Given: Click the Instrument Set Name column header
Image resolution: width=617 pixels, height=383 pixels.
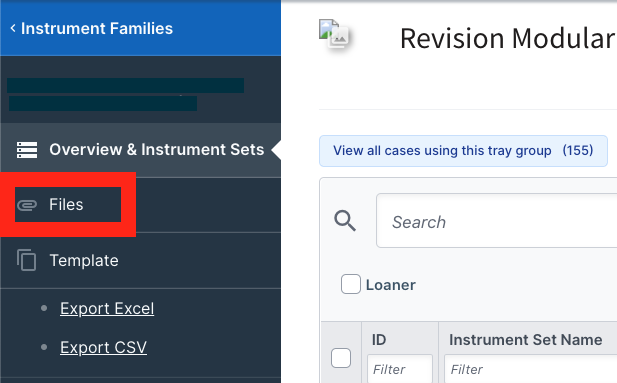Looking at the screenshot, I should (x=526, y=340).
